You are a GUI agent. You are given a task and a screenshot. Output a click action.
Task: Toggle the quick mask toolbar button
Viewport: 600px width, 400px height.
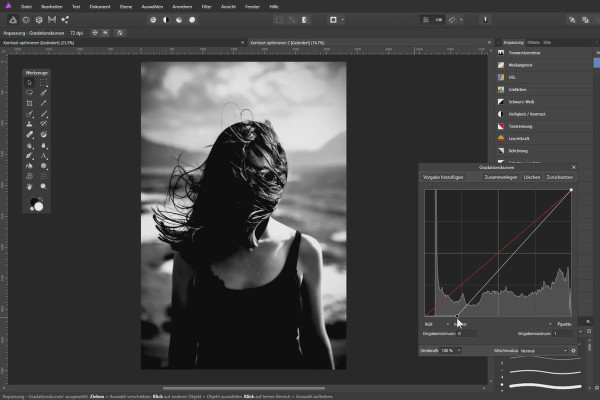(333, 20)
